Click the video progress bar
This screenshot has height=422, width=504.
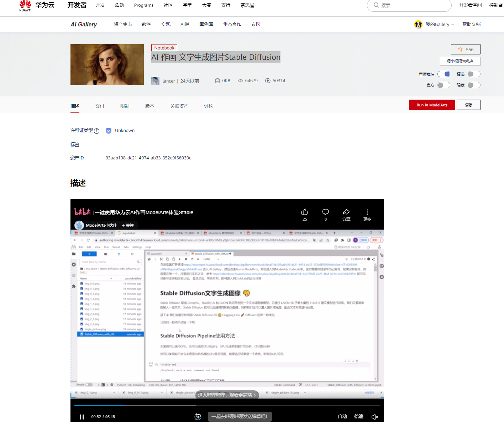227,405
